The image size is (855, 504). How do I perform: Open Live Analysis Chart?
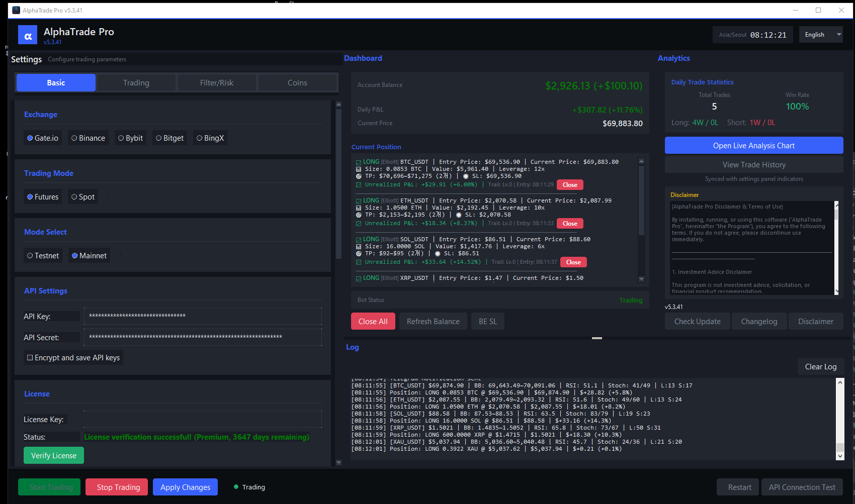coord(754,146)
